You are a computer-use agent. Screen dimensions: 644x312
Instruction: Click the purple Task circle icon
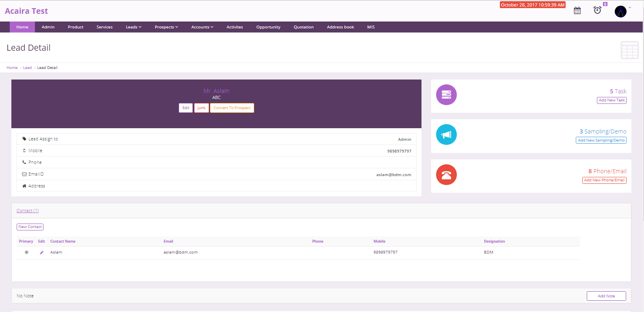tap(446, 95)
